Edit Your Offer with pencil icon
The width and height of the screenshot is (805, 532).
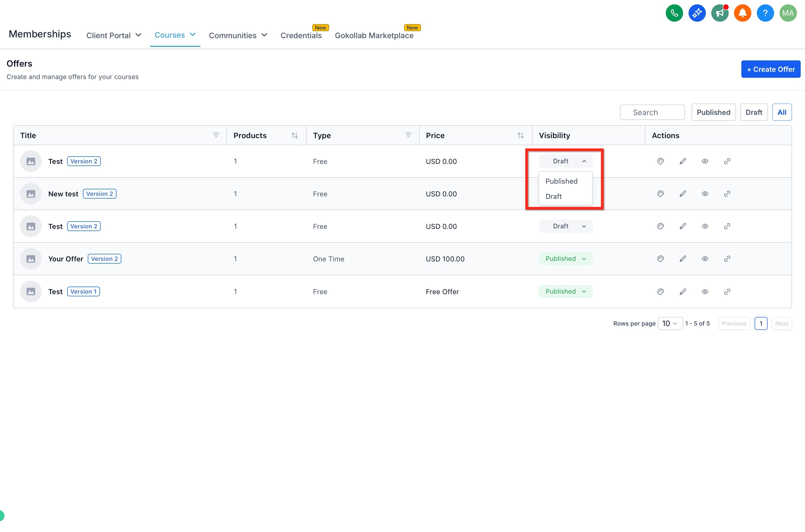[x=683, y=258]
